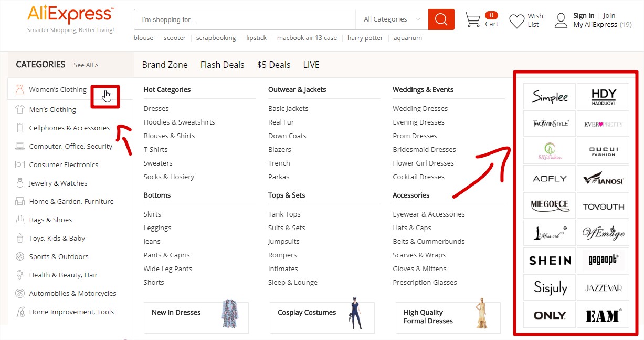Expand See All categories
The height and width of the screenshot is (340, 644).
point(86,65)
